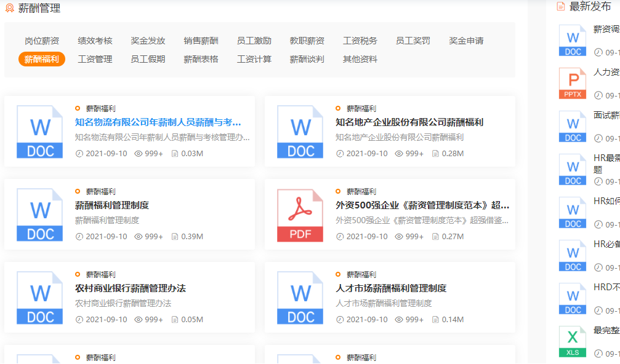Click the 最新发布 document icon
The height and width of the screenshot is (364, 620).
561,6
